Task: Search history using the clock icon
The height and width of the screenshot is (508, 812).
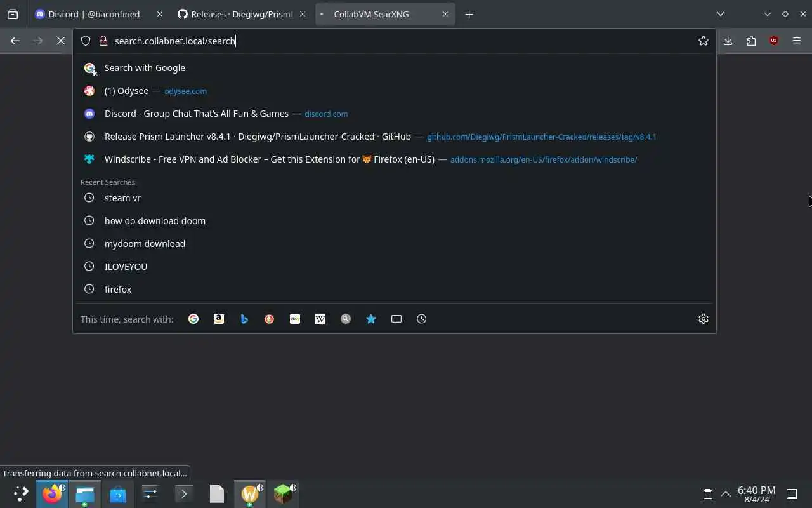Action: click(422, 319)
